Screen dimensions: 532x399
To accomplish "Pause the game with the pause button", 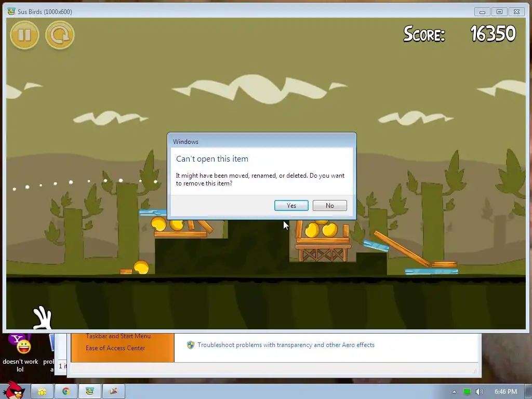I will (x=24, y=35).
